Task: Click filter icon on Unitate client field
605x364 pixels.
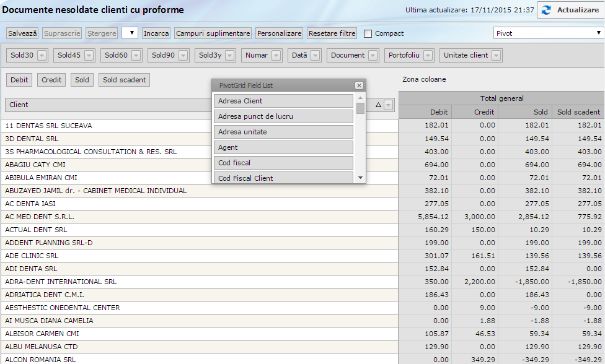Action: [497, 56]
